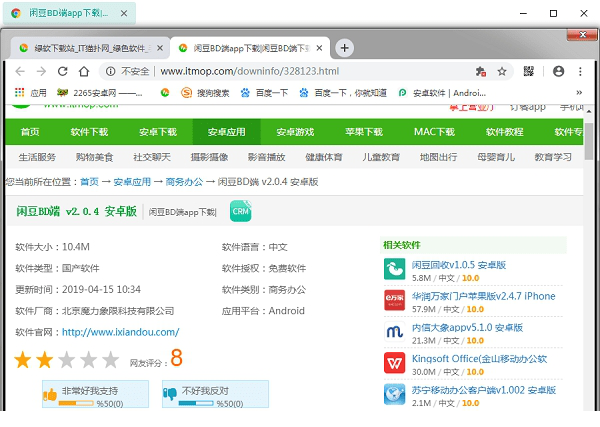Select the 安卓游戏 navigation menu item
Viewport: 600px width, 427px height.
295,132
